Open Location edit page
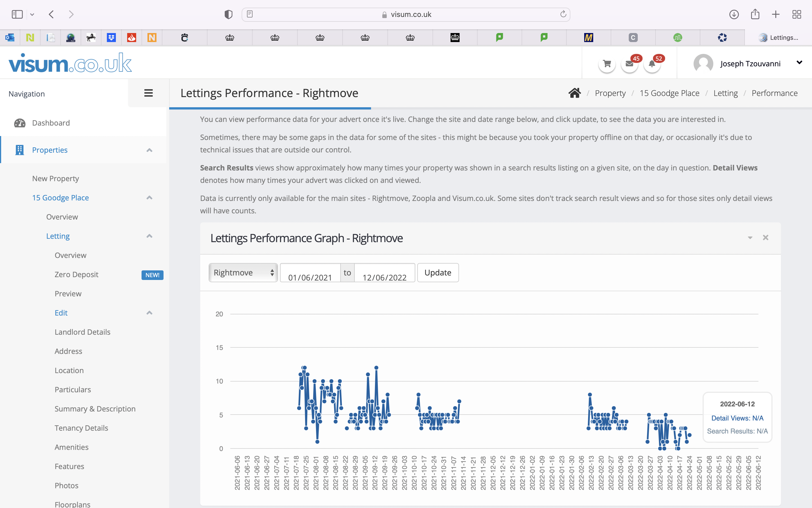This screenshot has width=812, height=508. coord(69,370)
